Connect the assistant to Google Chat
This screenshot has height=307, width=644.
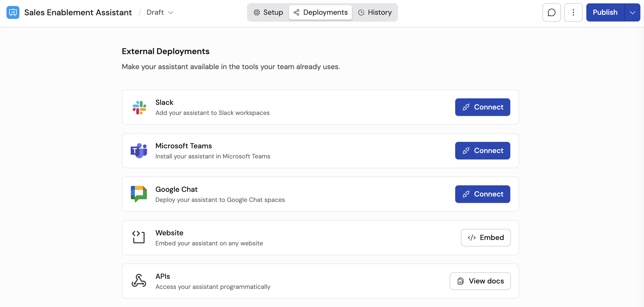pyautogui.click(x=482, y=194)
